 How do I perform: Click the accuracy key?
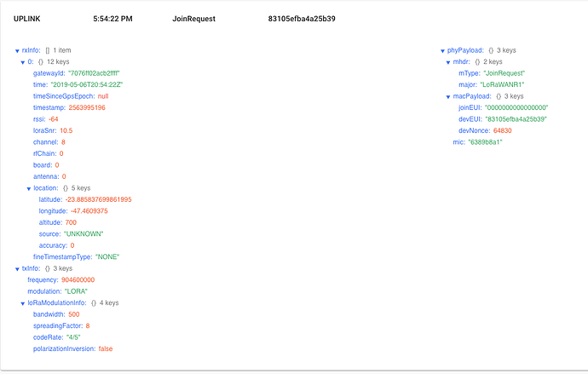click(x=53, y=245)
